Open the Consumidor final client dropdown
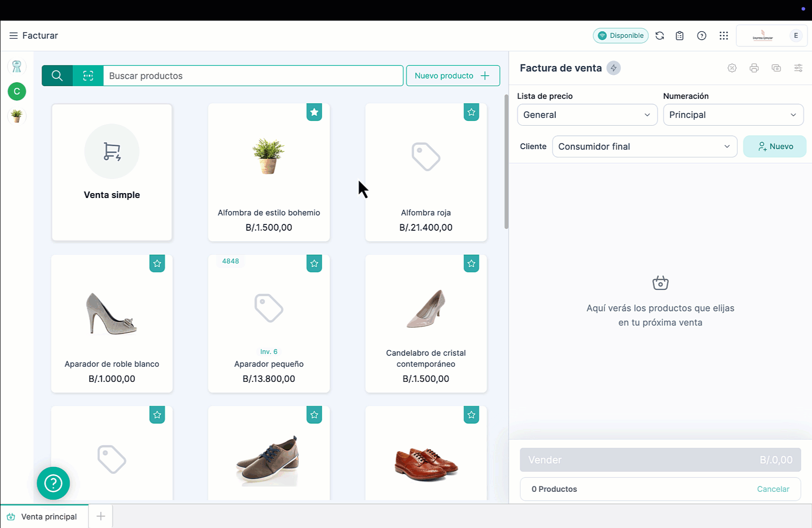The image size is (812, 528). click(644, 146)
